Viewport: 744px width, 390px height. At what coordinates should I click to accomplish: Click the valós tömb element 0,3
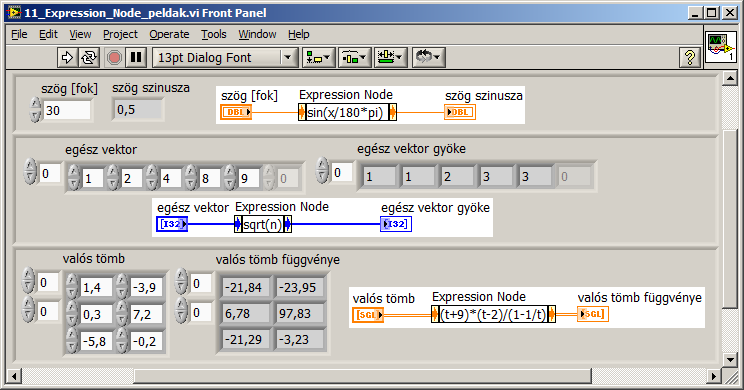point(97,314)
